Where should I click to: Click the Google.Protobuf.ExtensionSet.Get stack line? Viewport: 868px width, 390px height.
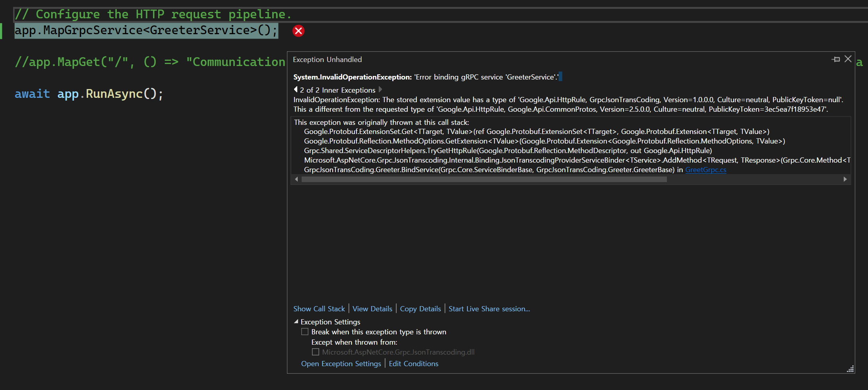(537, 132)
